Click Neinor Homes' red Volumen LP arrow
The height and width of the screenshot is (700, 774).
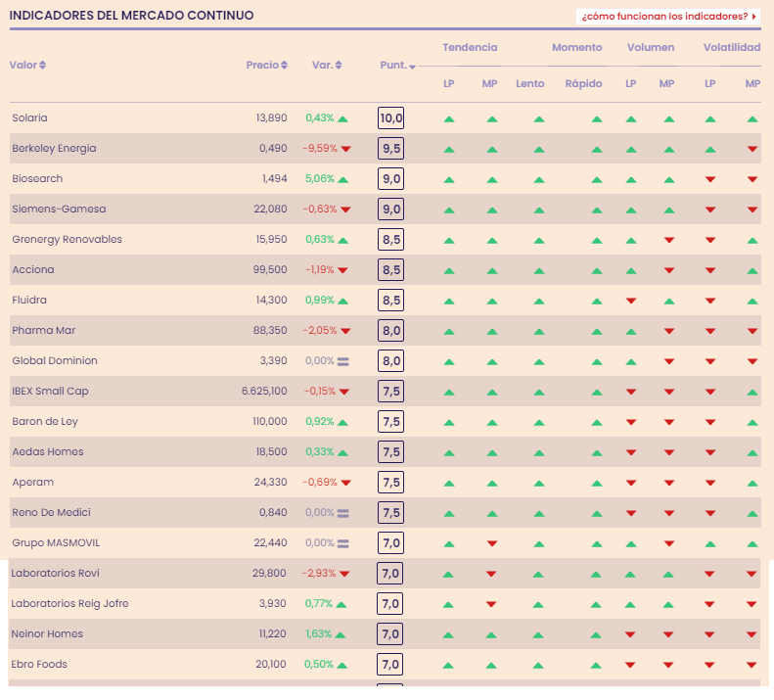(630, 634)
